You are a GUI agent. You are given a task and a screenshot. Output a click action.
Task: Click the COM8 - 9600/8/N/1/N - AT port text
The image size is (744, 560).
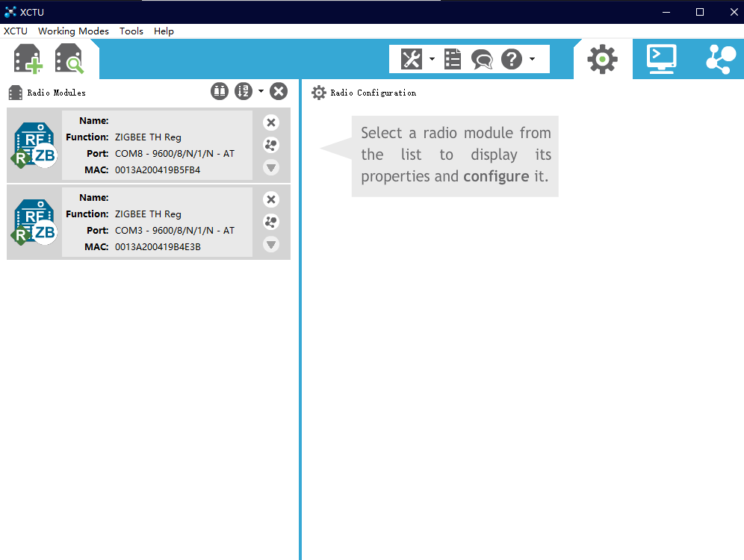coord(175,154)
